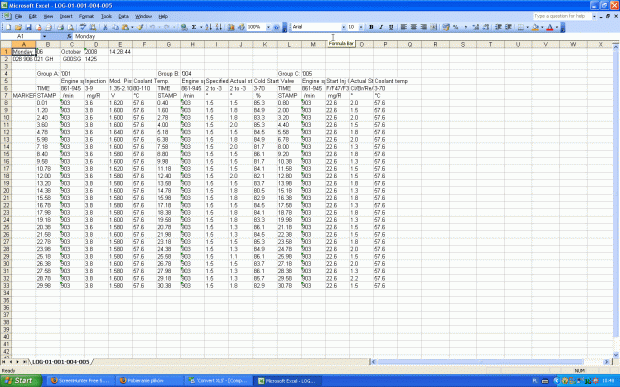
Task: Paste using the clipboard icon
Action: pyautogui.click(x=125, y=27)
